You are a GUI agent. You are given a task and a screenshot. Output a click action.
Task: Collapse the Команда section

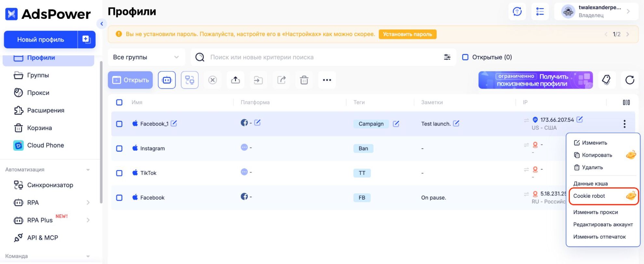(x=88, y=256)
